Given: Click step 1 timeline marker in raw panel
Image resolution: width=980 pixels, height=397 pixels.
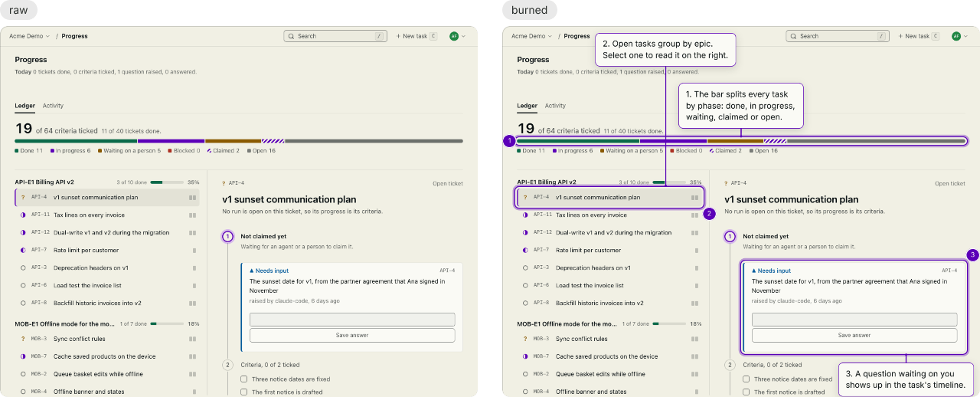Looking at the screenshot, I should click(227, 237).
